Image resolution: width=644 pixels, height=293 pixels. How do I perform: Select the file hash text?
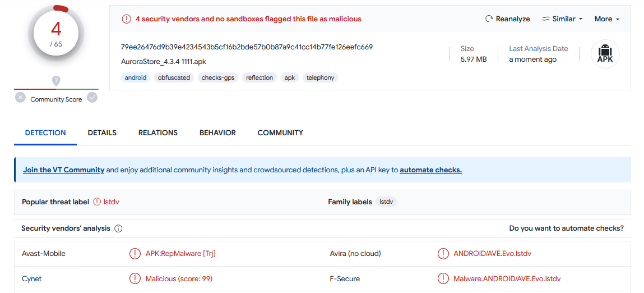click(247, 47)
